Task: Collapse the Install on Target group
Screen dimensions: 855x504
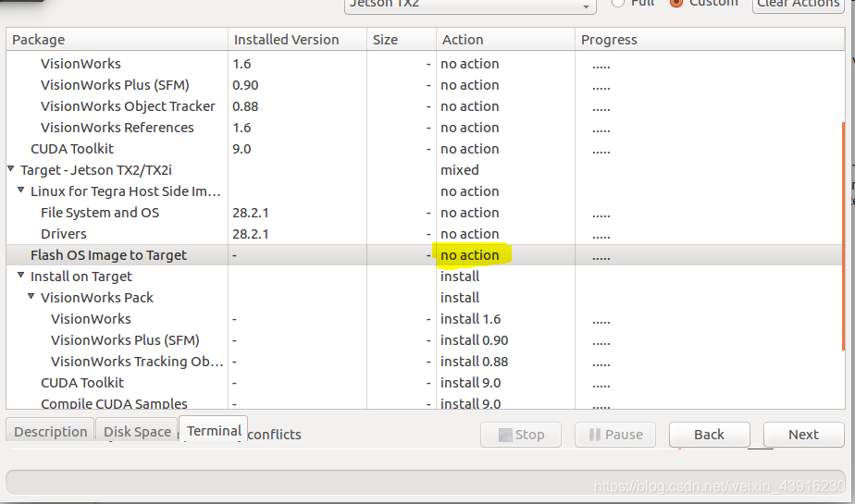Action: (20, 276)
